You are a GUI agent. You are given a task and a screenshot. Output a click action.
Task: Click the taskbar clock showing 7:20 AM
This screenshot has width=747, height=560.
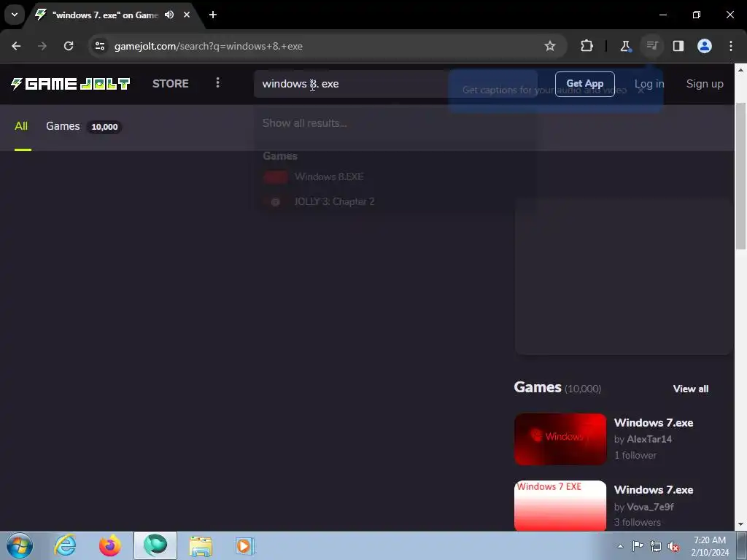(710, 546)
